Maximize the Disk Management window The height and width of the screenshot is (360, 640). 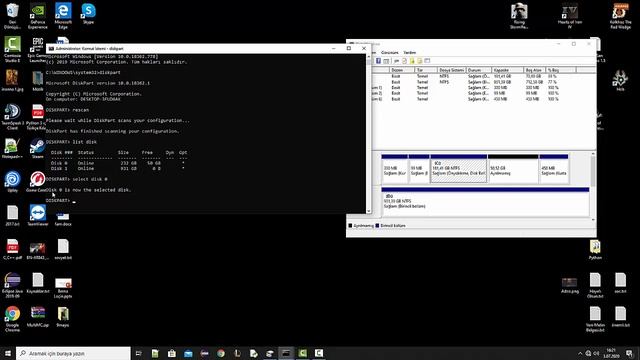[x=573, y=44]
